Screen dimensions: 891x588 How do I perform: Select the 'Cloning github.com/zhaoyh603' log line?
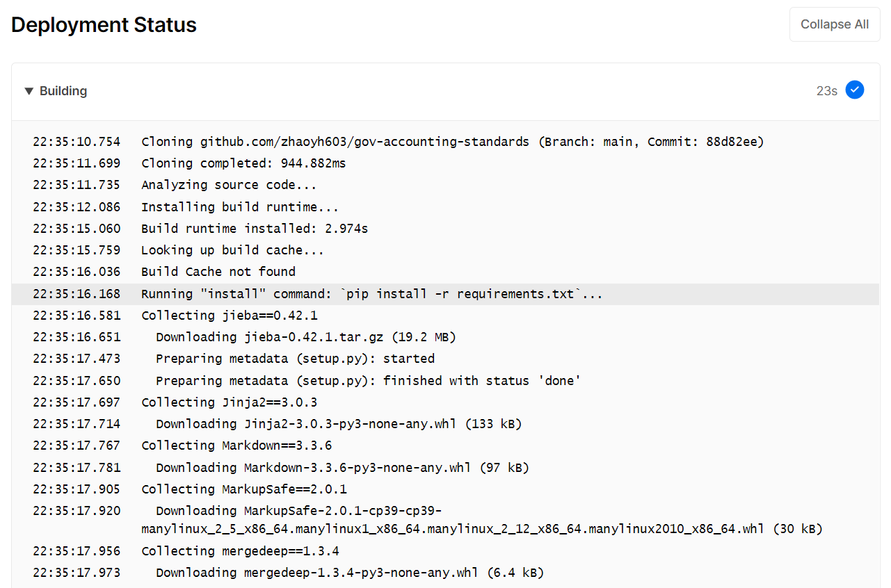[452, 142]
